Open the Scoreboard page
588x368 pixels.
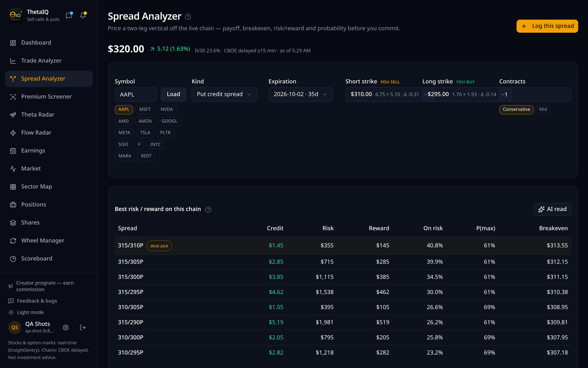click(49, 259)
